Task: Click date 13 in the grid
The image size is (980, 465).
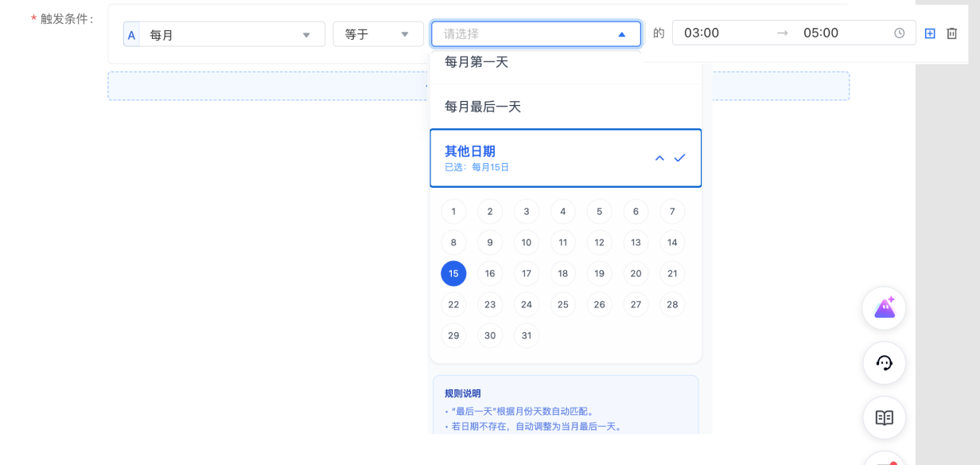Action: click(636, 243)
